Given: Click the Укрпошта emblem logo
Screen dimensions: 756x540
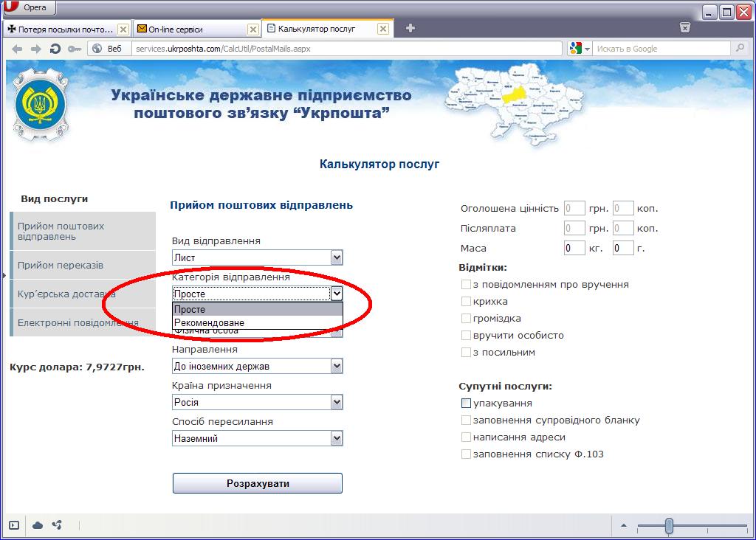Looking at the screenshot, I should 41,104.
